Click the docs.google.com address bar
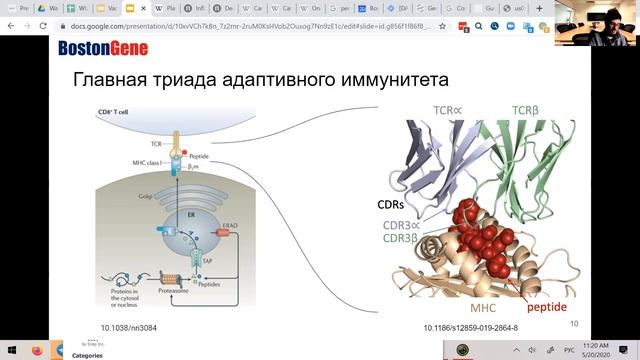This screenshot has width=640, height=360. point(250,26)
